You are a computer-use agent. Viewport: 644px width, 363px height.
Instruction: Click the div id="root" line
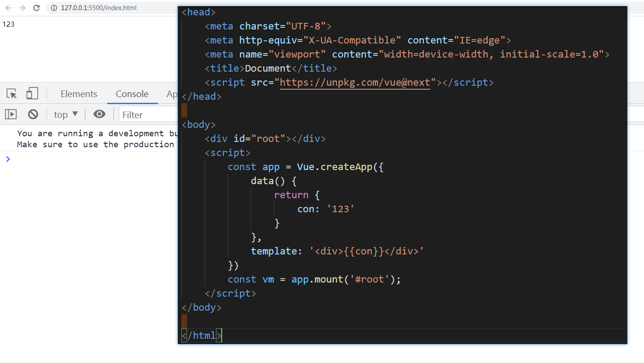click(265, 139)
